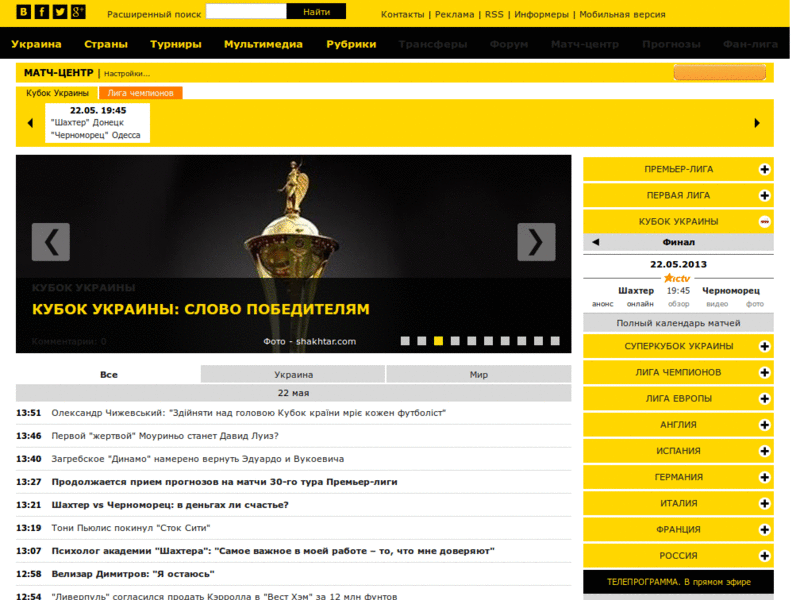Open the Facebook social icon
800x600 pixels.
[x=41, y=12]
